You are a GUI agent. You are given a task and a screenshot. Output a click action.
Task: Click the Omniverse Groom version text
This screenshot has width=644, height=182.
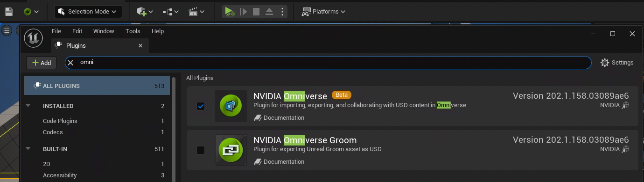click(571, 139)
